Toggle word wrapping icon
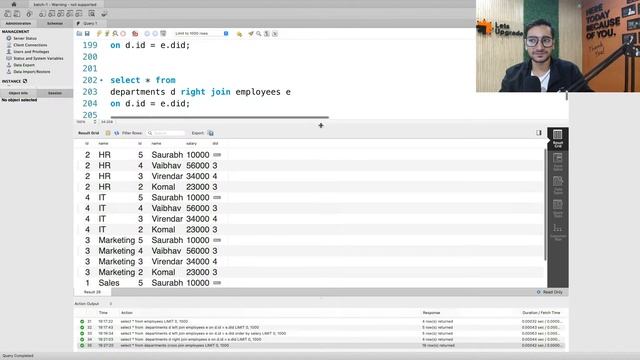 (x=275, y=33)
